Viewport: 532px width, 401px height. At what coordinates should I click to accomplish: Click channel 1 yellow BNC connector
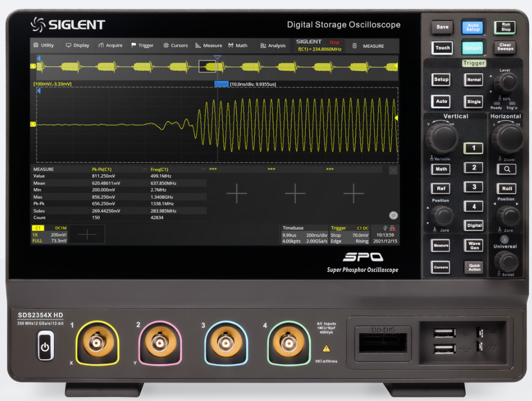pos(97,343)
